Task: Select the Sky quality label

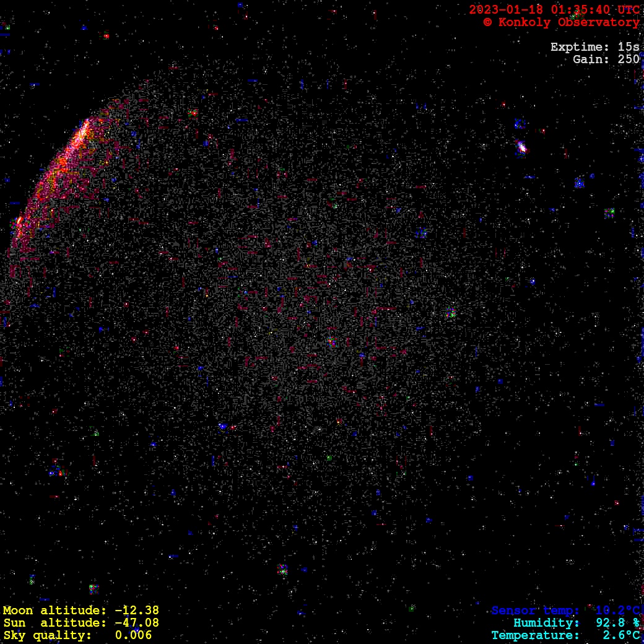Action: pos(47,635)
